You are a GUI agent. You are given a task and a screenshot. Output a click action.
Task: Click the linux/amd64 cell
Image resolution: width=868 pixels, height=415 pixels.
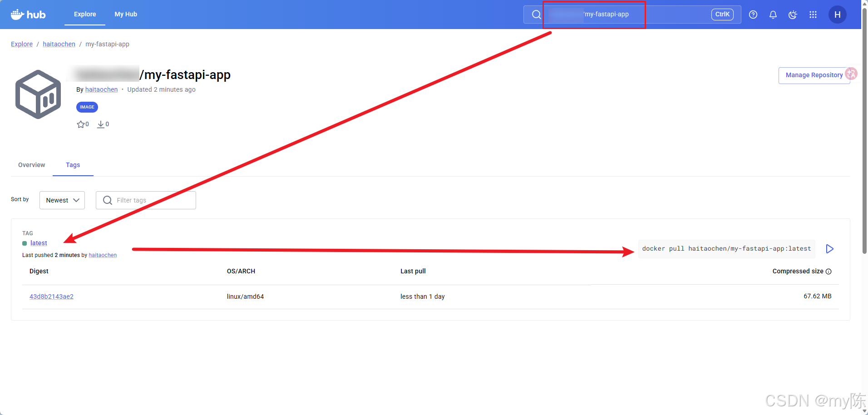(x=245, y=296)
